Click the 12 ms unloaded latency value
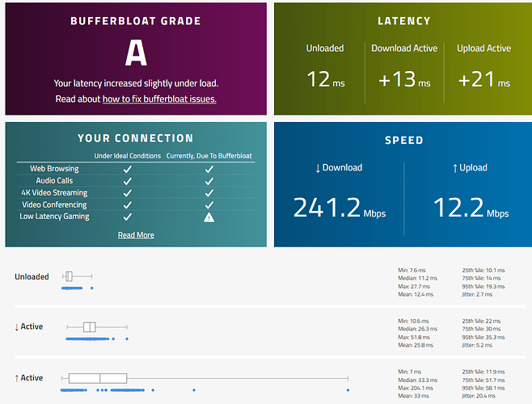532x404 pixels. point(326,79)
